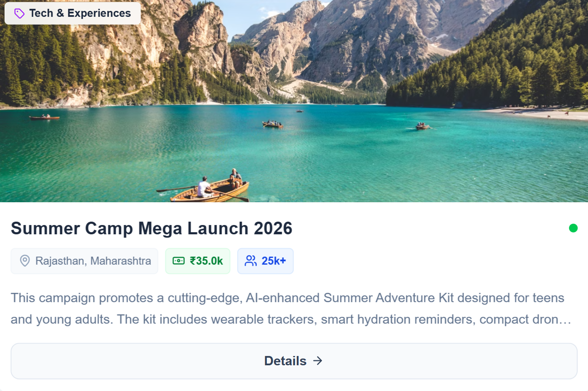Expand the Details section of the card
This screenshot has height=391, width=588.
tap(294, 361)
